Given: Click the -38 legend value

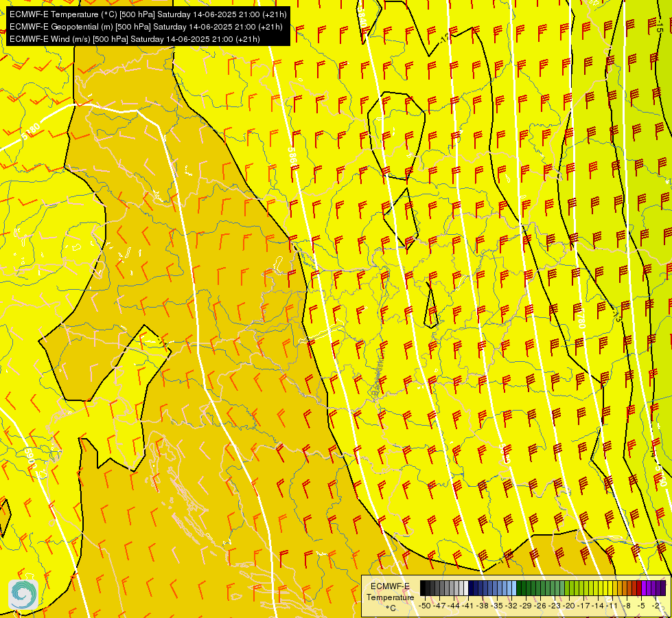Looking at the screenshot, I should coord(482,606).
